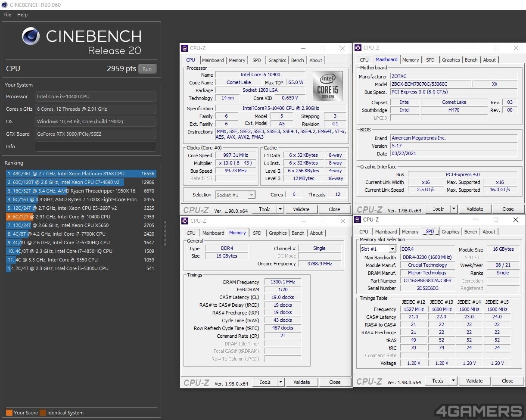Click Validate in the Memory CPU-Z window
The image size is (526, 420).
pos(302,382)
